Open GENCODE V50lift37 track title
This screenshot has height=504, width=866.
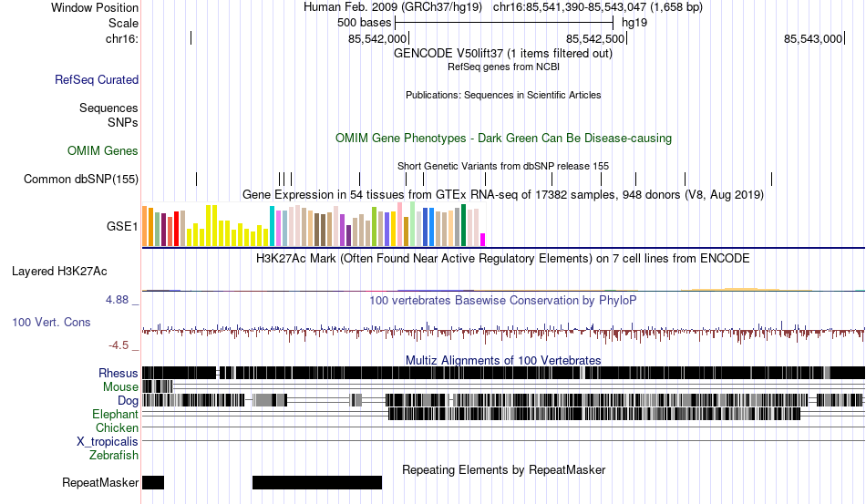(503, 54)
